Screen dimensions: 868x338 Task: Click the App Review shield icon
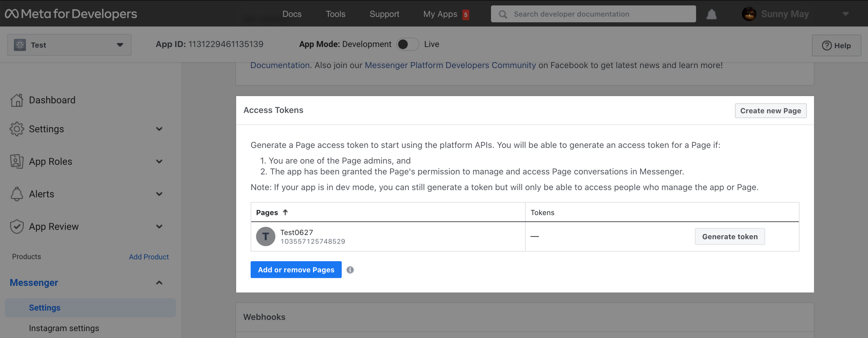tap(17, 227)
